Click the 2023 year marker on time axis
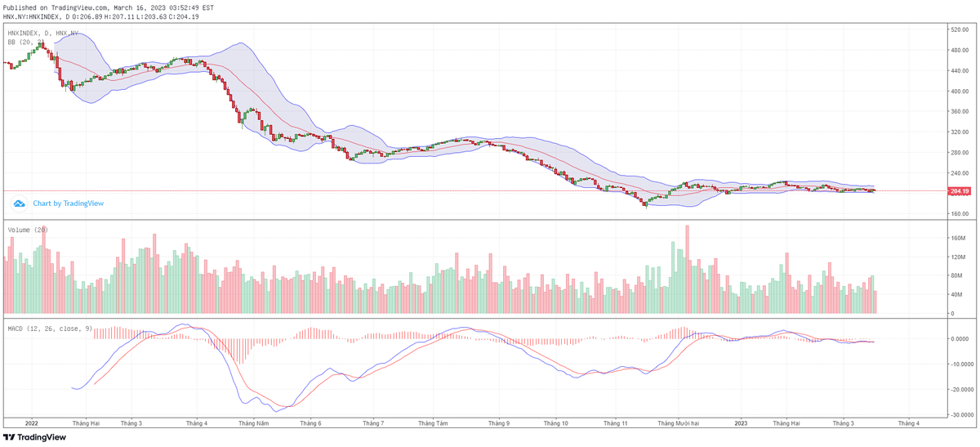 point(741,423)
